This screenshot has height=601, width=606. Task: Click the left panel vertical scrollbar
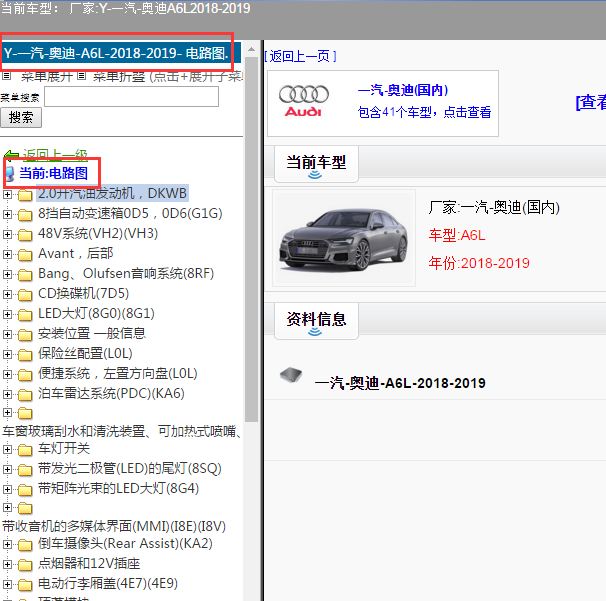coord(251,240)
